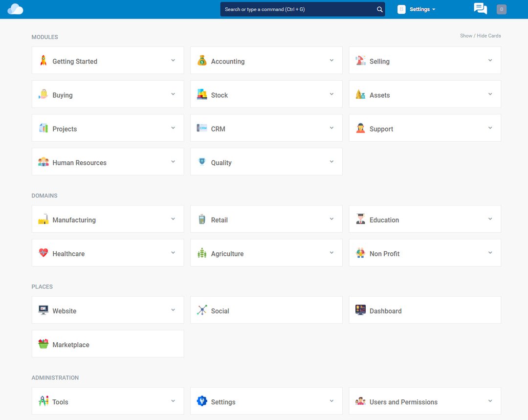Open the chat messages icon in navbar
The image size is (528, 420).
click(480, 9)
